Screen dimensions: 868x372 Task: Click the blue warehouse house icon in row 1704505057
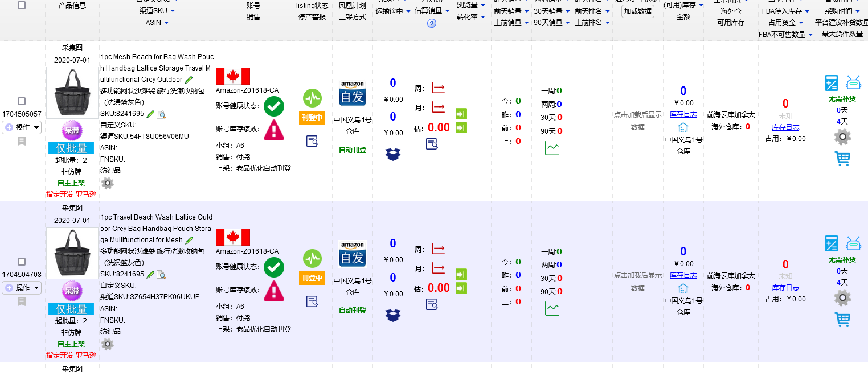[x=683, y=127]
